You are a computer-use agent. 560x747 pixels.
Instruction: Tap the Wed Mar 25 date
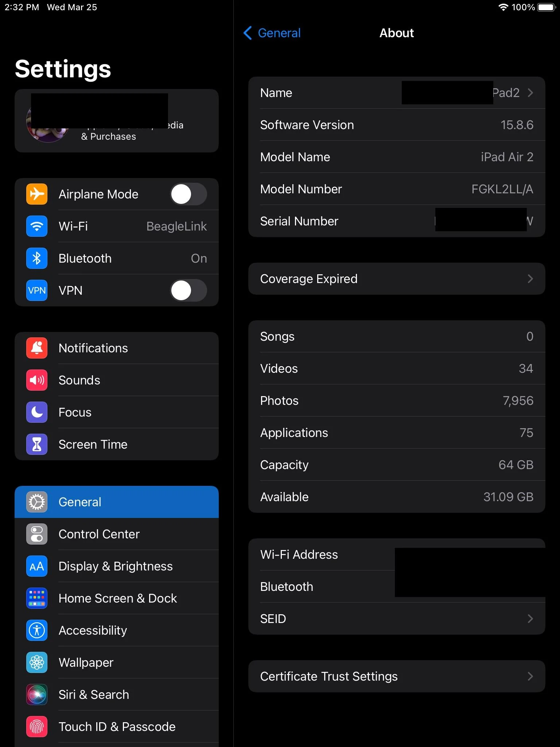(x=72, y=7)
